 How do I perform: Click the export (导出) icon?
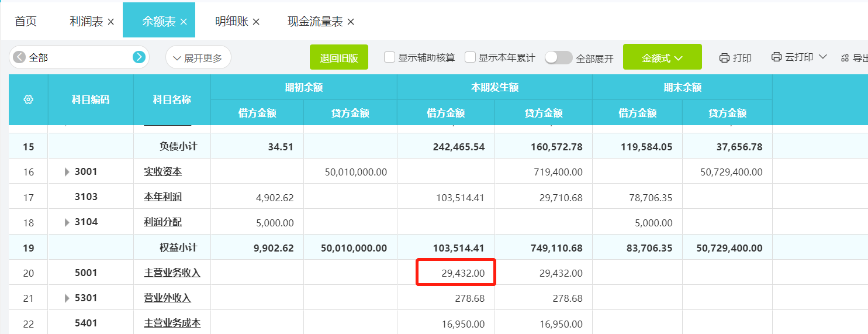coord(845,58)
